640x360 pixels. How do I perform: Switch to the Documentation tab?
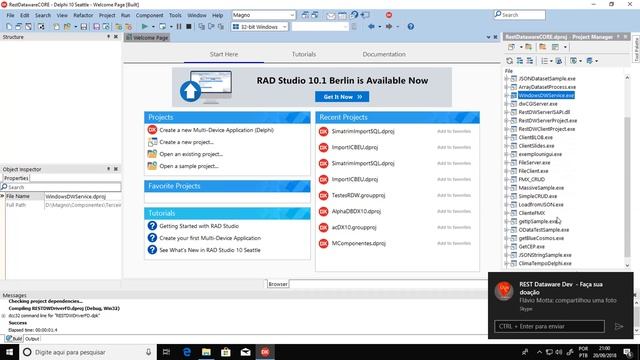tap(384, 54)
